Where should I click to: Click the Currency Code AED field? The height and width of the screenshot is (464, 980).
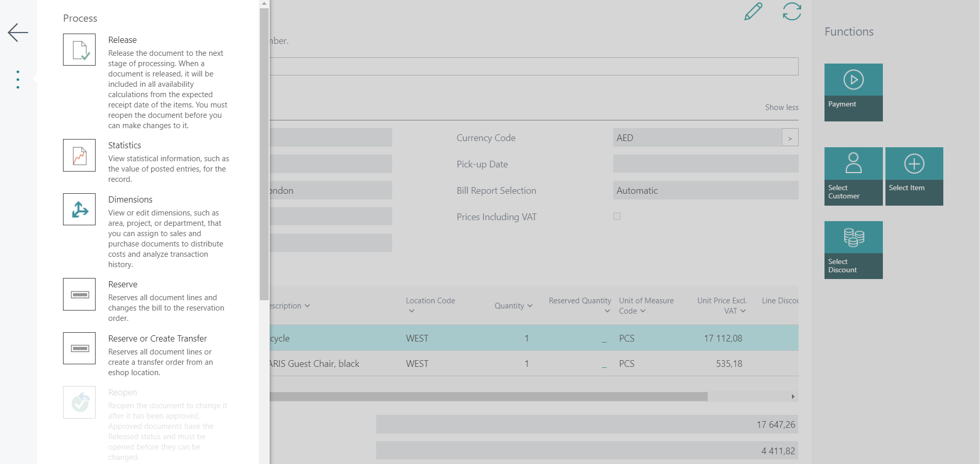[697, 137]
